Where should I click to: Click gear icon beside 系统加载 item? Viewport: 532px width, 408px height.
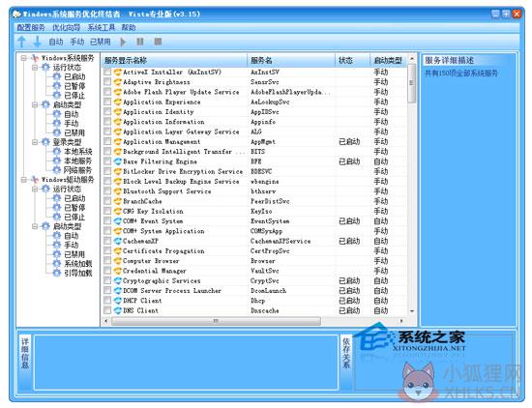click(x=57, y=264)
